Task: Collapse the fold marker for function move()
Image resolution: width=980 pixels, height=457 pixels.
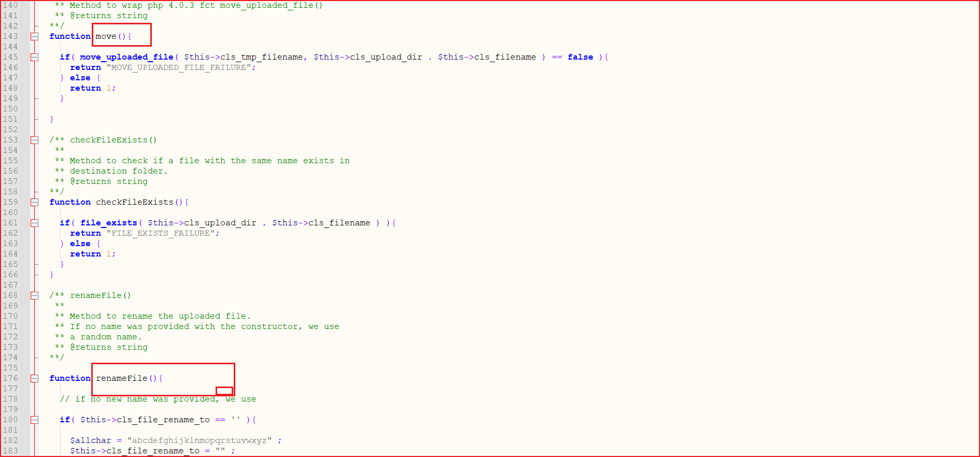Action: 34,36
